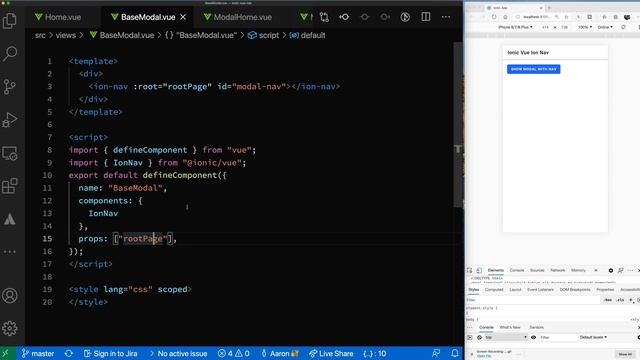Open the Accounts menu in the activity bar
Screen dimensions: 640x360
coord(10,295)
